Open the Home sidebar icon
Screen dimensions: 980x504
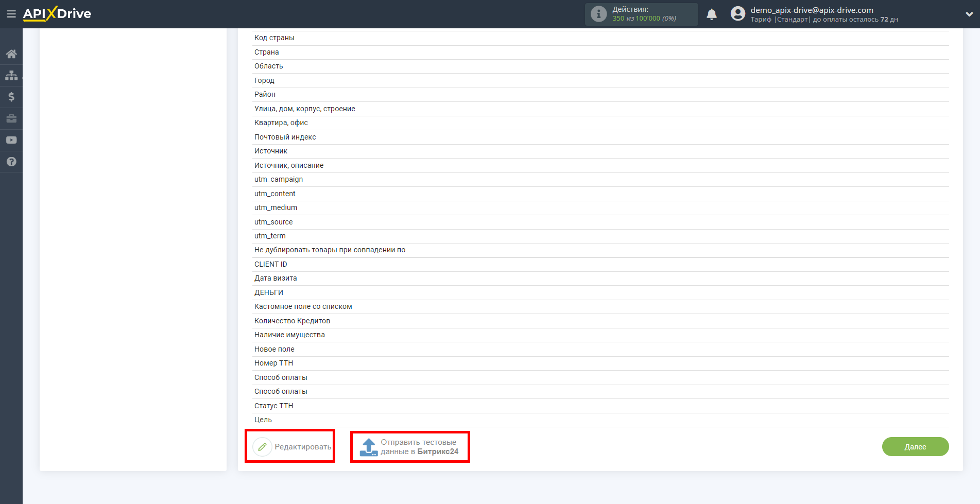11,54
